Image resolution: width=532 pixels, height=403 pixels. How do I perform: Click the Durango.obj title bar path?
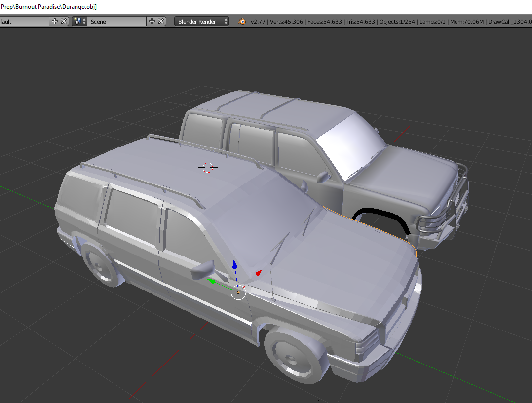[48, 7]
